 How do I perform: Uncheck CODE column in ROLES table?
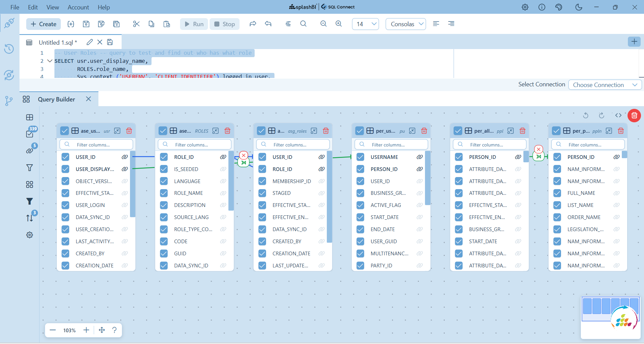(x=164, y=241)
